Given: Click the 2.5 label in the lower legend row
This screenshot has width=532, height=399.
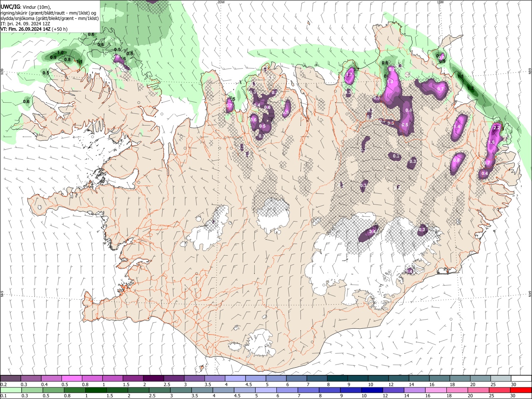Looking at the screenshot, I should pos(152,396).
